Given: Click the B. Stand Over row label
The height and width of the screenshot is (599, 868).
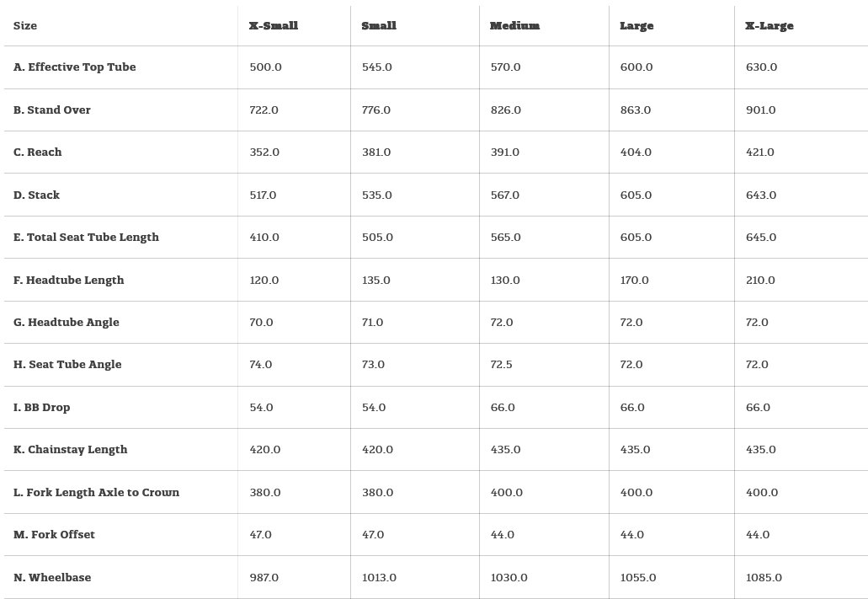Looking at the screenshot, I should [x=52, y=110].
